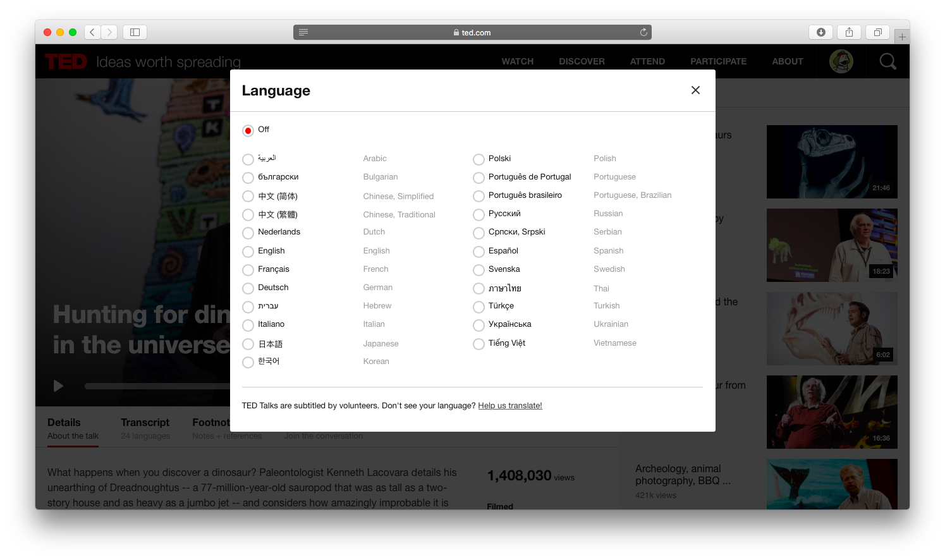Choose Български subtitles
This screenshot has height=560, width=945.
(248, 178)
